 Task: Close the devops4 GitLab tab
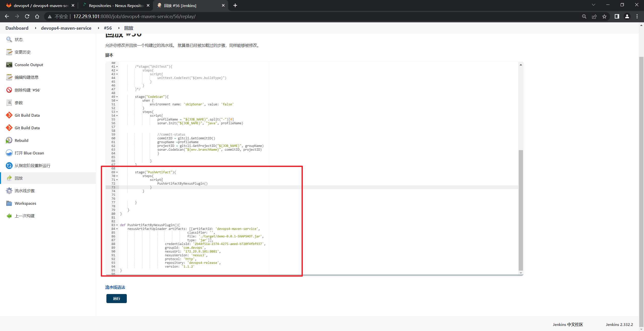(x=73, y=5)
